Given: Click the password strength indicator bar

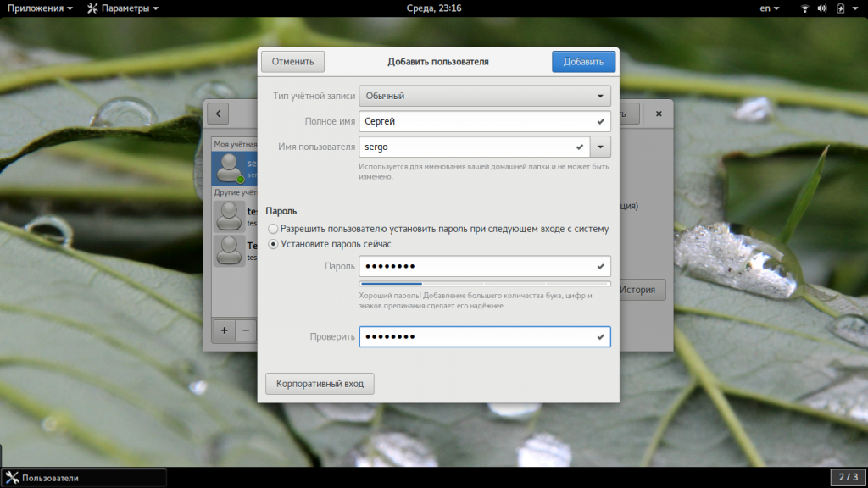Looking at the screenshot, I should click(x=485, y=284).
